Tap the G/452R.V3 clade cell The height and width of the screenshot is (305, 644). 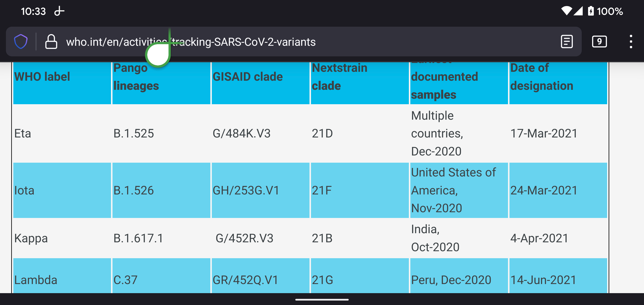pyautogui.click(x=244, y=238)
